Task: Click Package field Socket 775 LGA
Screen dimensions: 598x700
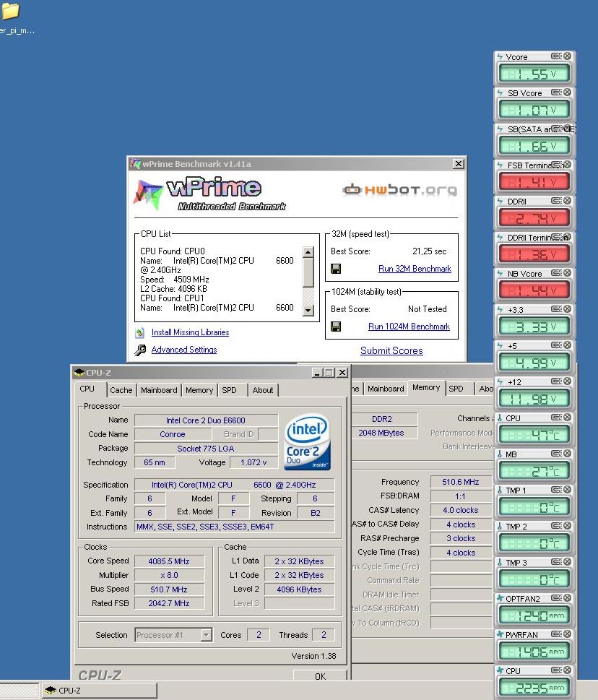Action: [206, 449]
